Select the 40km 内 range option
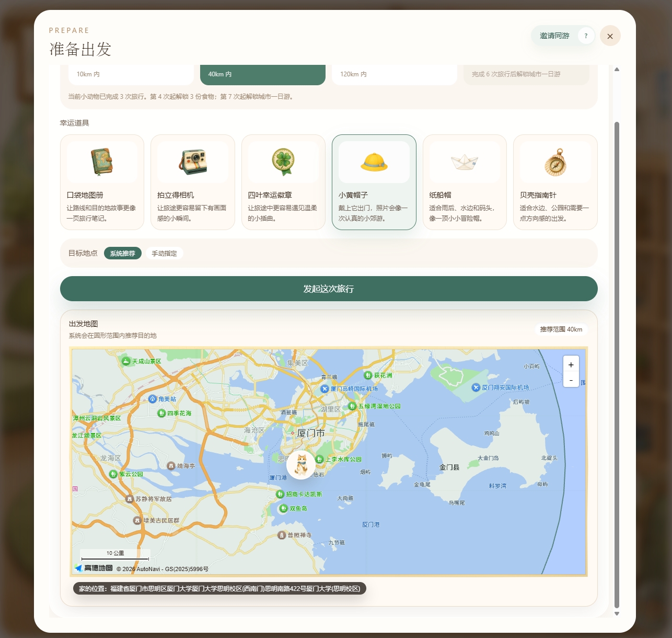Screen dimensions: 672x638 (263, 74)
